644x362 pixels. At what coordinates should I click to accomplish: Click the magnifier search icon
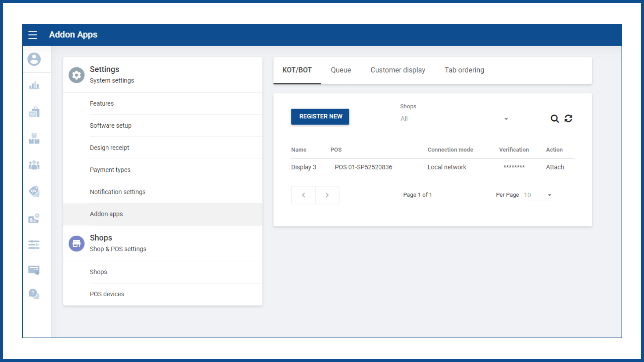pyautogui.click(x=554, y=119)
